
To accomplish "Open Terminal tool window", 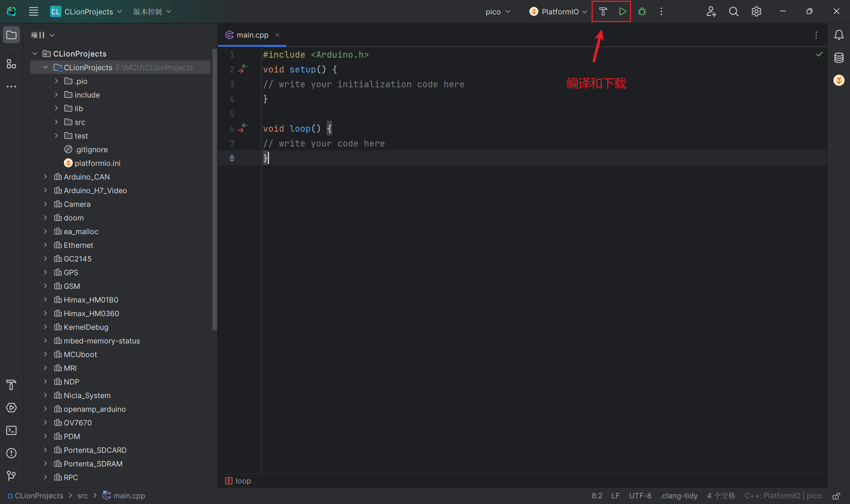I will (x=11, y=430).
